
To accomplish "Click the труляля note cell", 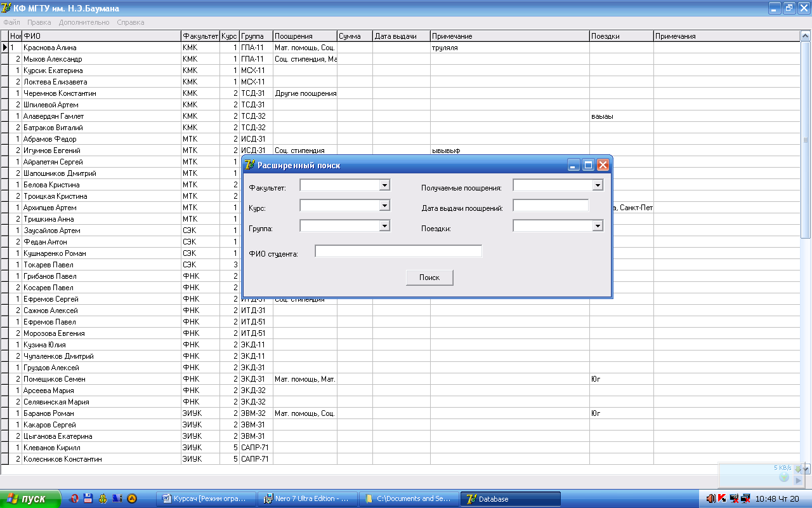I will click(x=510, y=48).
